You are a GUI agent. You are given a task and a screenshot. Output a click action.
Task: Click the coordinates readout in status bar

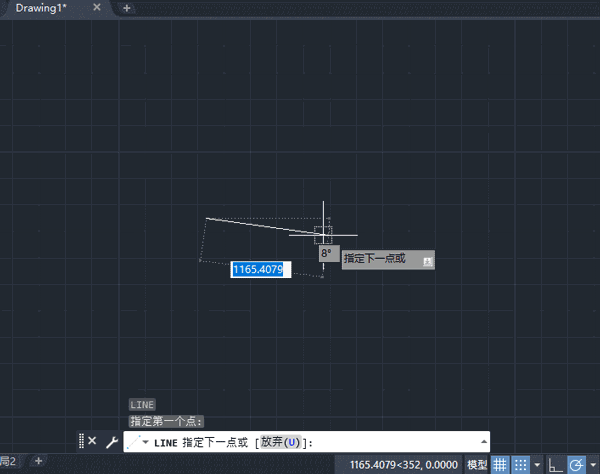click(x=404, y=465)
